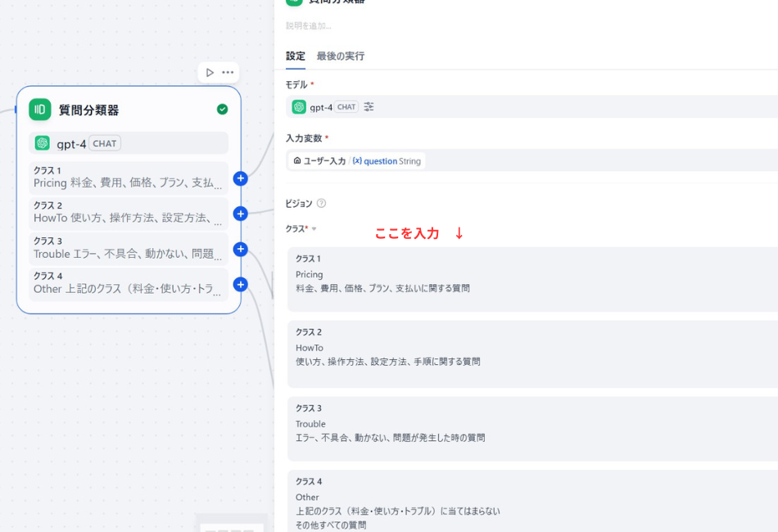Click the ビジョン help question-mark icon

tap(323, 203)
